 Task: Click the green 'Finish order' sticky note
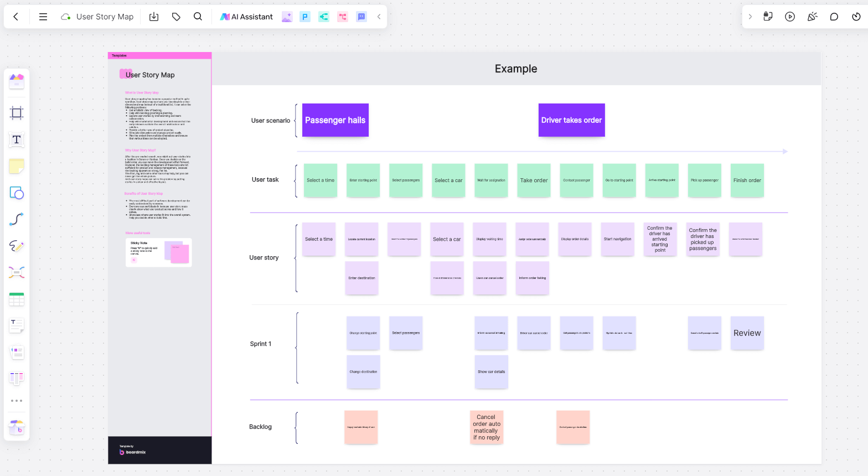[747, 180]
